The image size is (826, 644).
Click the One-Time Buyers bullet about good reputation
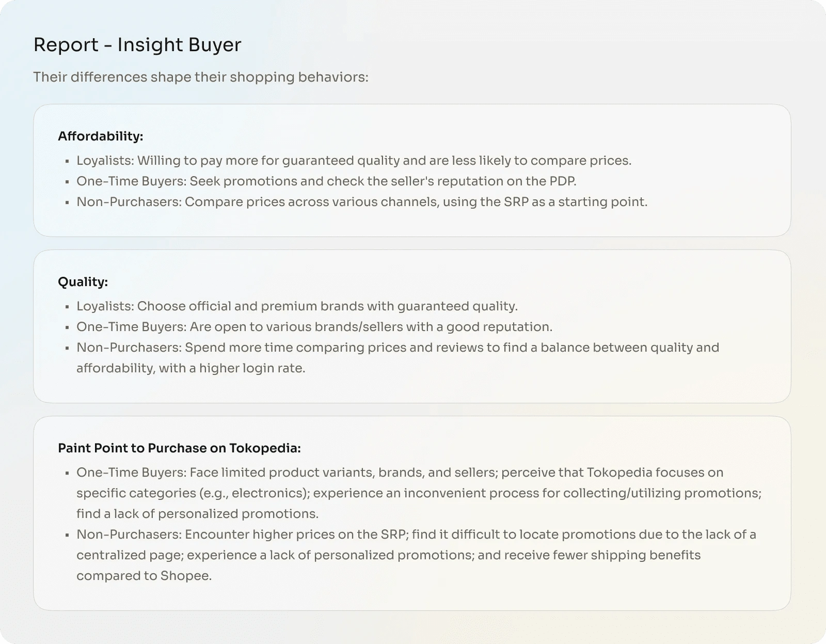[x=314, y=327]
